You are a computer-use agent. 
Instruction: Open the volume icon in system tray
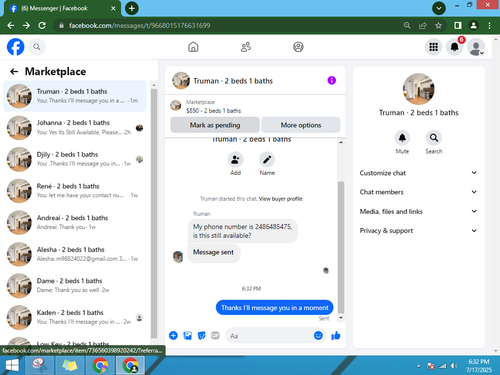pyautogui.click(x=454, y=366)
